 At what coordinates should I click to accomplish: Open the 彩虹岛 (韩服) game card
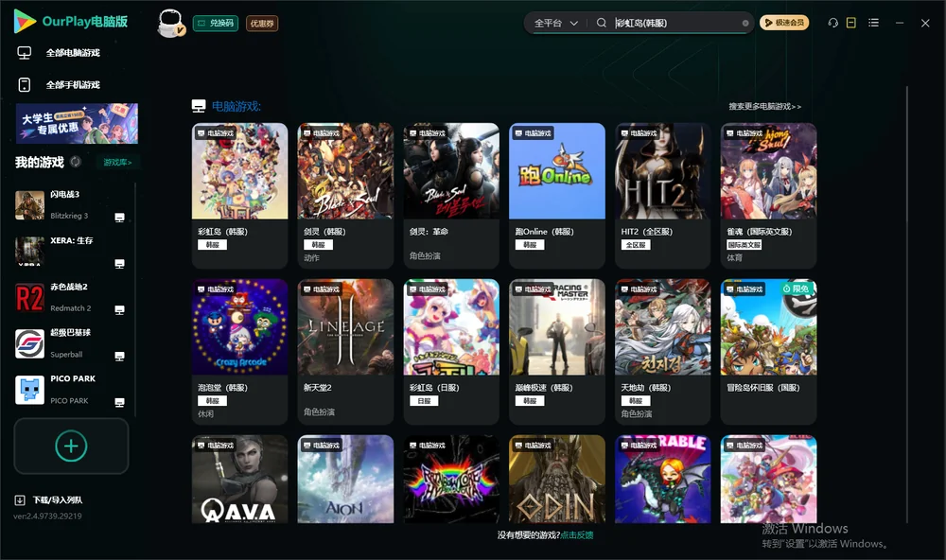pyautogui.click(x=239, y=196)
